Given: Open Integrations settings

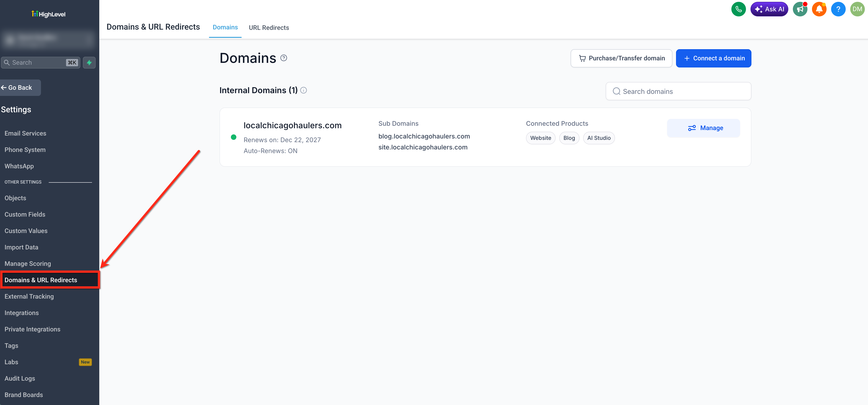Looking at the screenshot, I should pyautogui.click(x=22, y=313).
